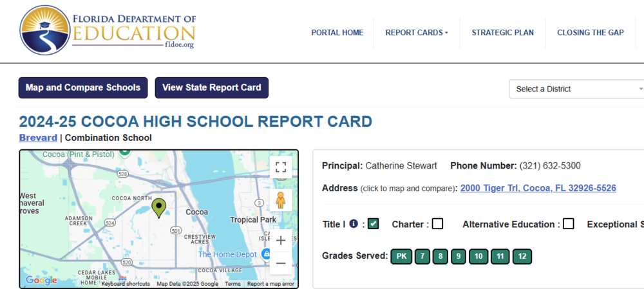This screenshot has width=644, height=289.
Task: Go to Portal Home
Action: [337, 32]
